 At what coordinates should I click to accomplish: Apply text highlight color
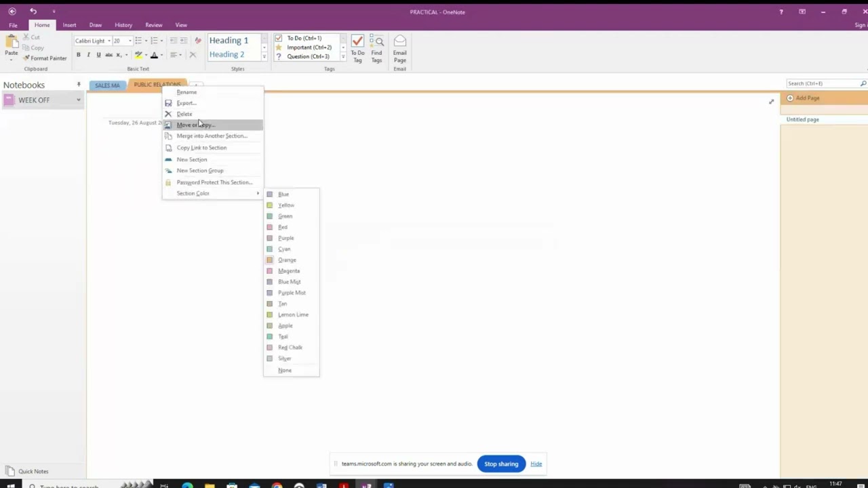point(138,55)
